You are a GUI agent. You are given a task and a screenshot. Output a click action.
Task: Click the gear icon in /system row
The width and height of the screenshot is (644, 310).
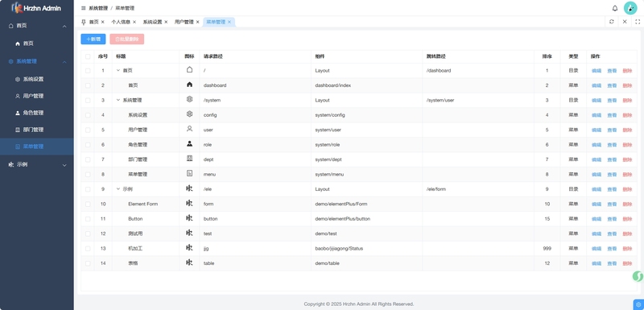[x=189, y=99]
